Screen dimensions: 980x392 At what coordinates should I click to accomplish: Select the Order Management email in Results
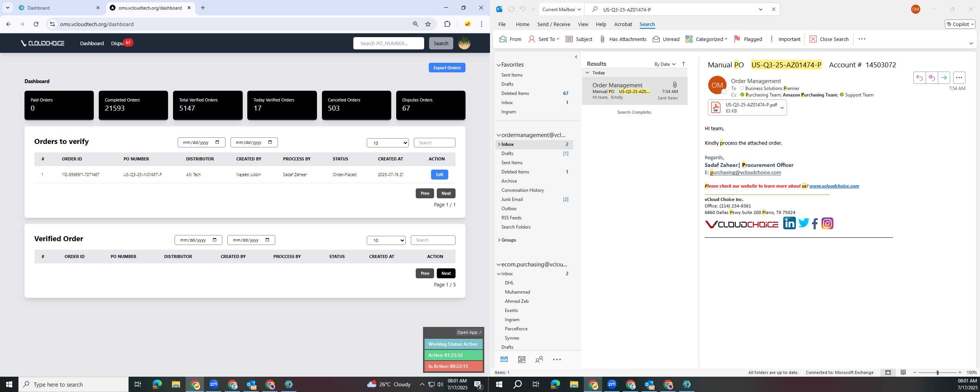[634, 91]
